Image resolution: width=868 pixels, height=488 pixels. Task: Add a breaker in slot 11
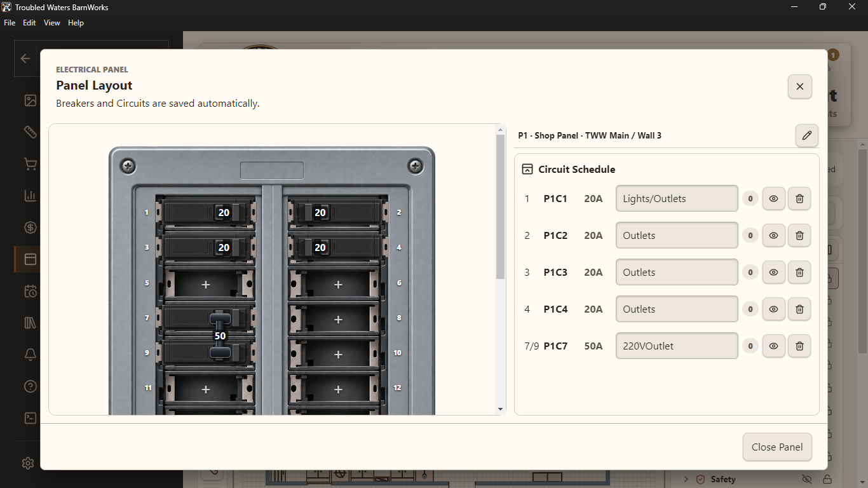(x=206, y=390)
